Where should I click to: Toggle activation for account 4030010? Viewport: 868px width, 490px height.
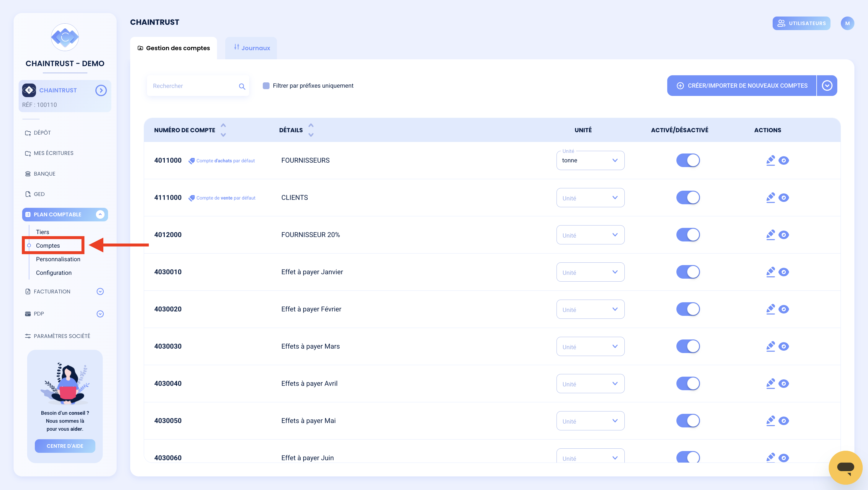click(x=688, y=272)
